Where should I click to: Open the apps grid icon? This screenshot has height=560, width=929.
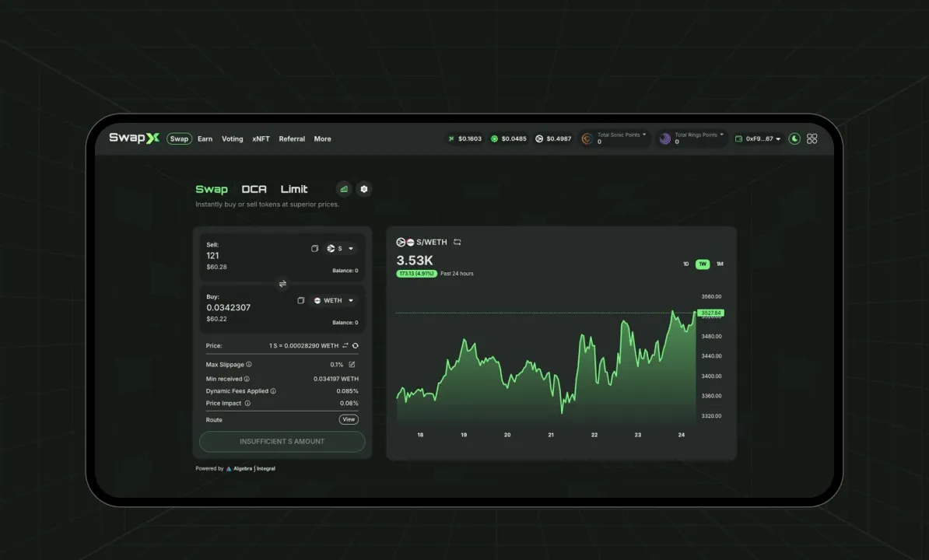point(812,138)
